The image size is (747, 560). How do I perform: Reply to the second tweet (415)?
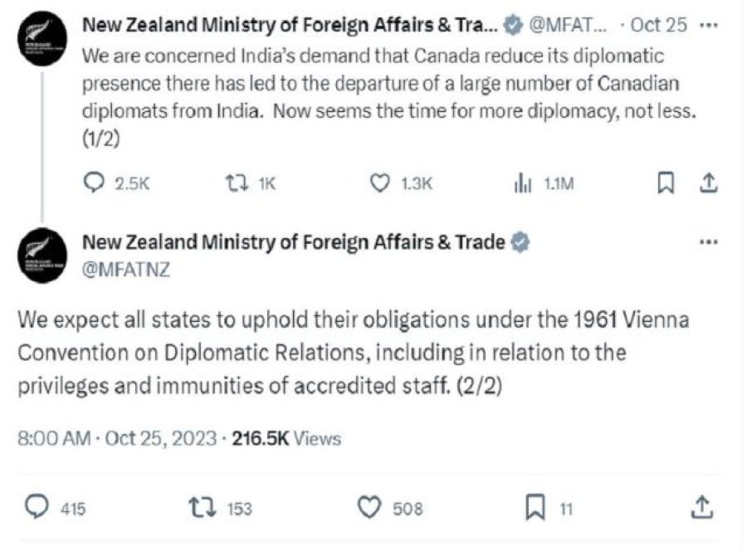click(37, 507)
